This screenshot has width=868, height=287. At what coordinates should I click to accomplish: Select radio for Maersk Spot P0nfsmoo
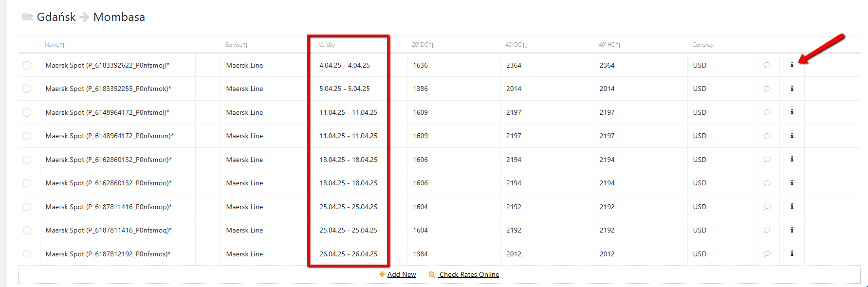click(27, 183)
